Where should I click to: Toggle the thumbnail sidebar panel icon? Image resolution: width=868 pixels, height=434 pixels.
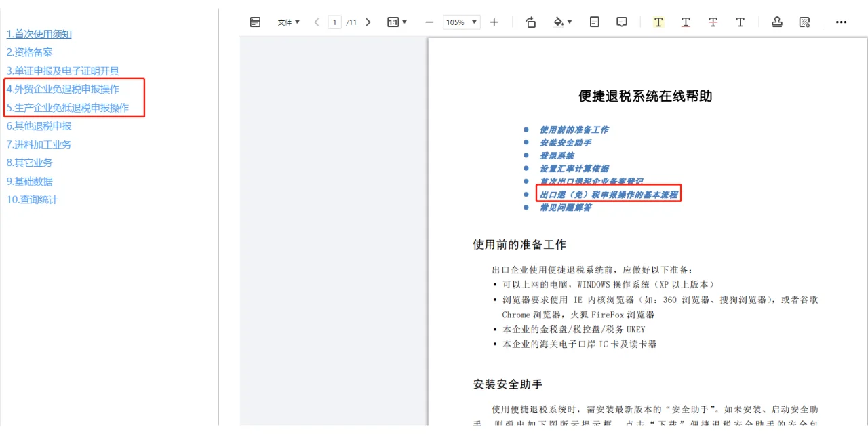(x=255, y=22)
